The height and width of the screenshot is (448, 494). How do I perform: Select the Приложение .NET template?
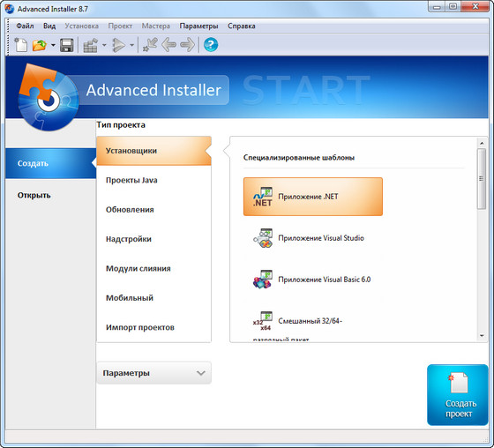pyautogui.click(x=313, y=197)
